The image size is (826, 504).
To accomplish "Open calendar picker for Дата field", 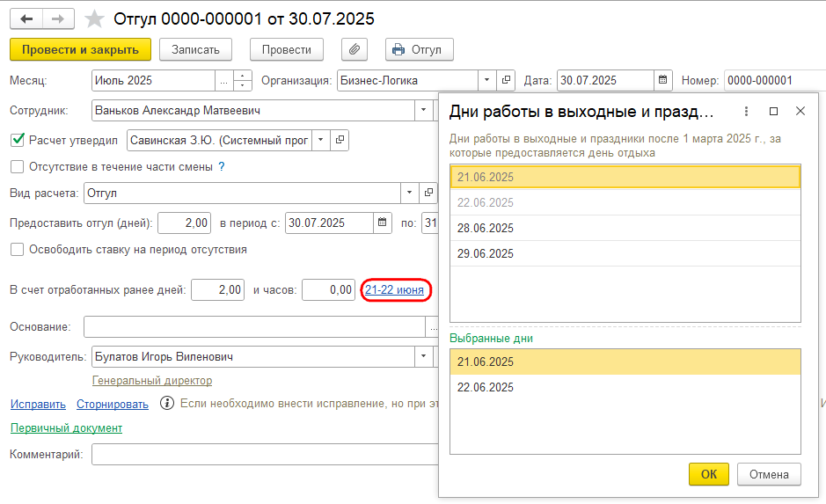I will pyautogui.click(x=662, y=81).
